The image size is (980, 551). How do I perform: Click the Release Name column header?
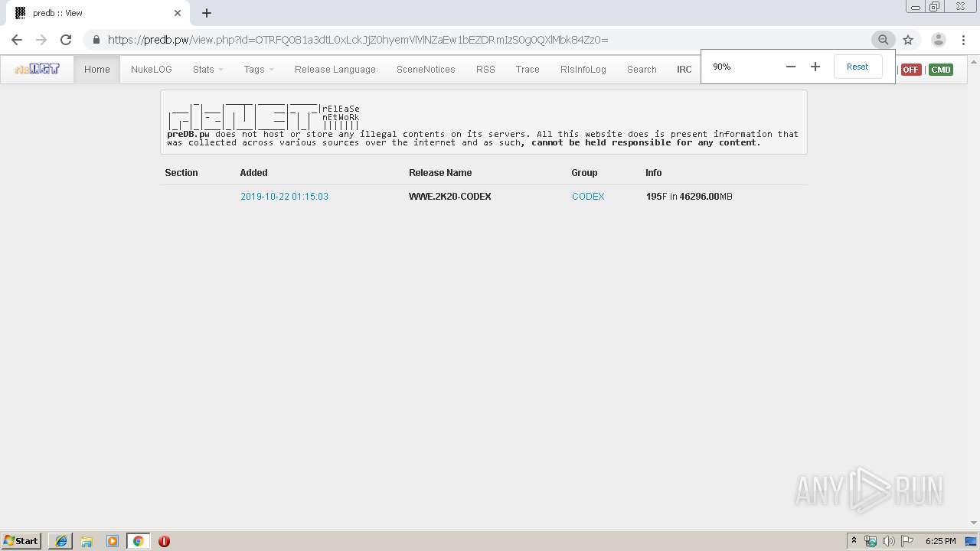click(x=440, y=173)
